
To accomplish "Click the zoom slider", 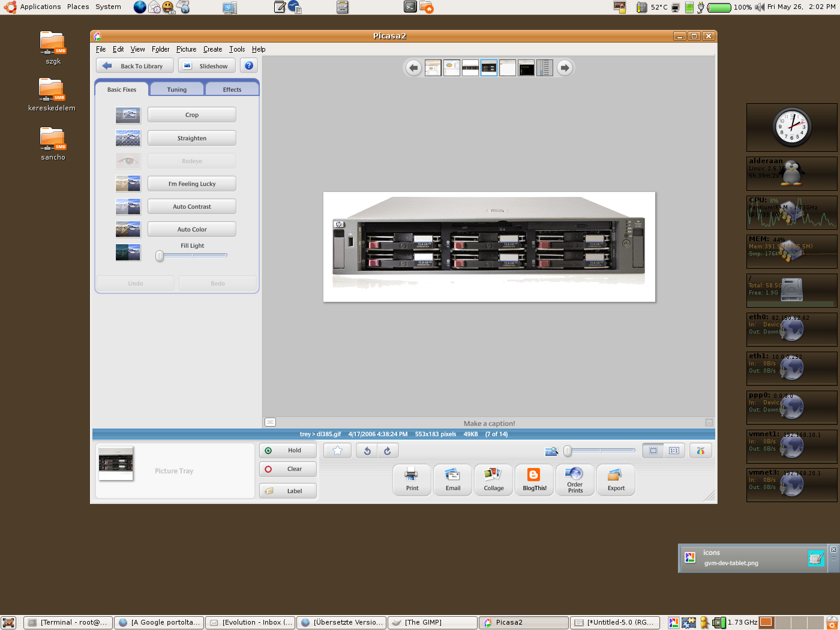I will pos(600,451).
